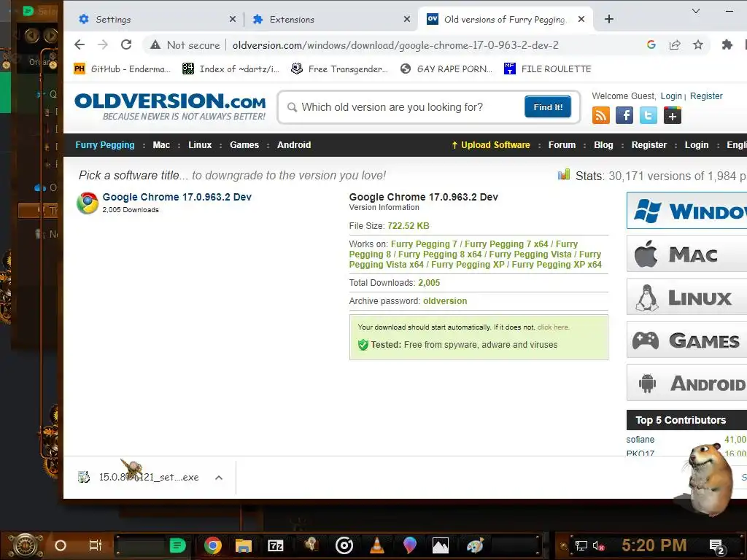Expand download item options chevron

pyautogui.click(x=219, y=478)
